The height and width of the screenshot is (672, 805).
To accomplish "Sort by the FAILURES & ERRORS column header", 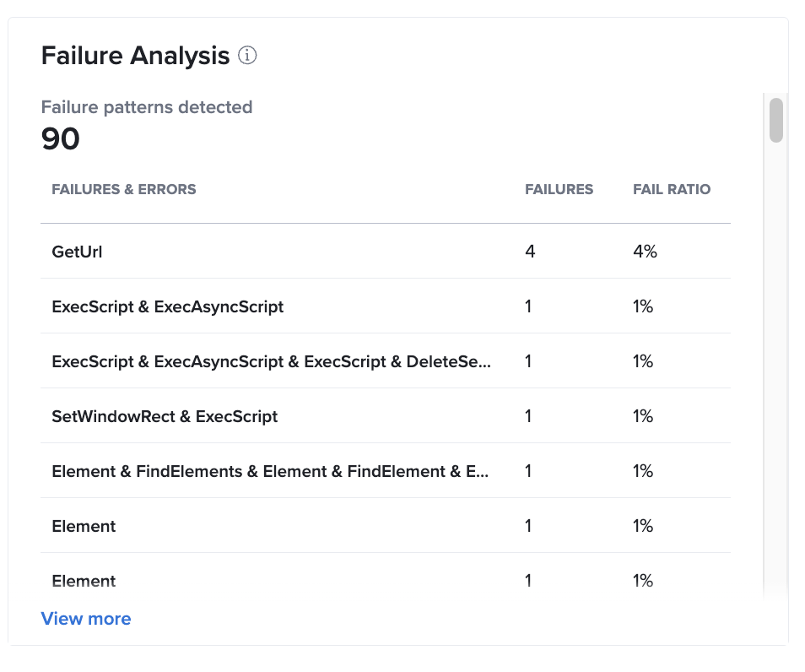I will 124,189.
